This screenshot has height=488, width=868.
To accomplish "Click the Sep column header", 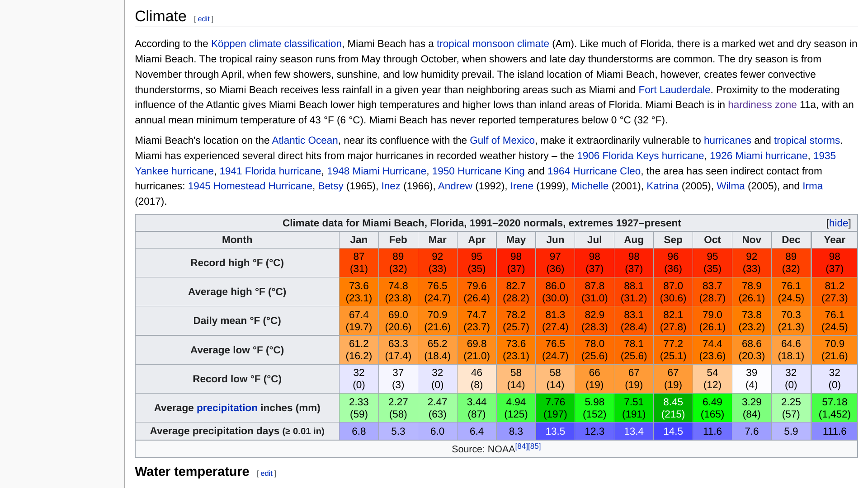I will coord(673,240).
